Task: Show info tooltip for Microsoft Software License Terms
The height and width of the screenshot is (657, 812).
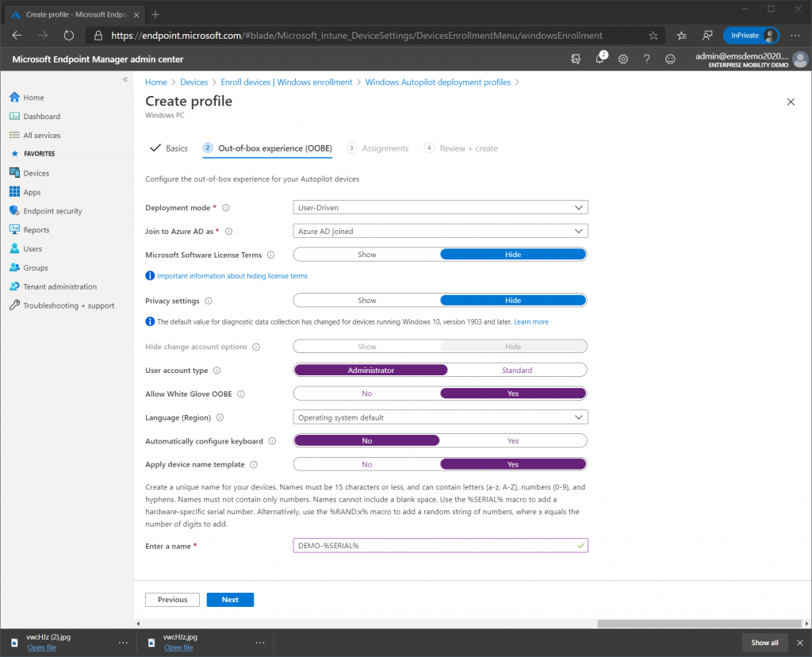Action: tap(271, 255)
